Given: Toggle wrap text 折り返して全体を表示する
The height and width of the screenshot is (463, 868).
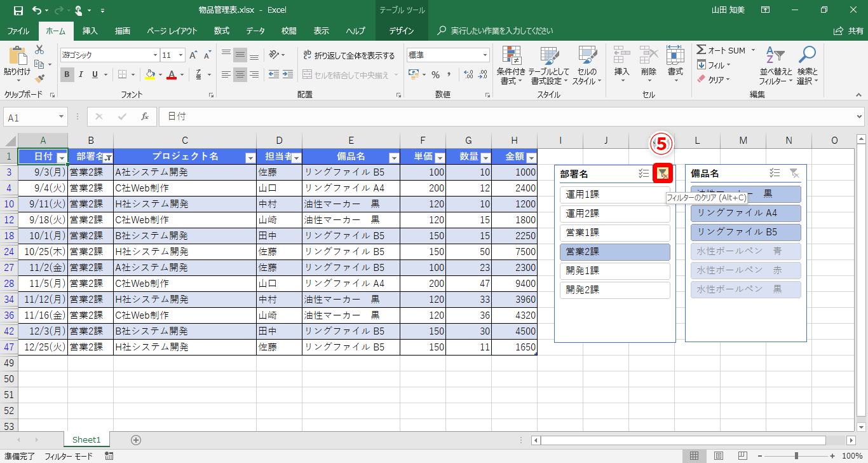Looking at the screenshot, I should tap(349, 55).
